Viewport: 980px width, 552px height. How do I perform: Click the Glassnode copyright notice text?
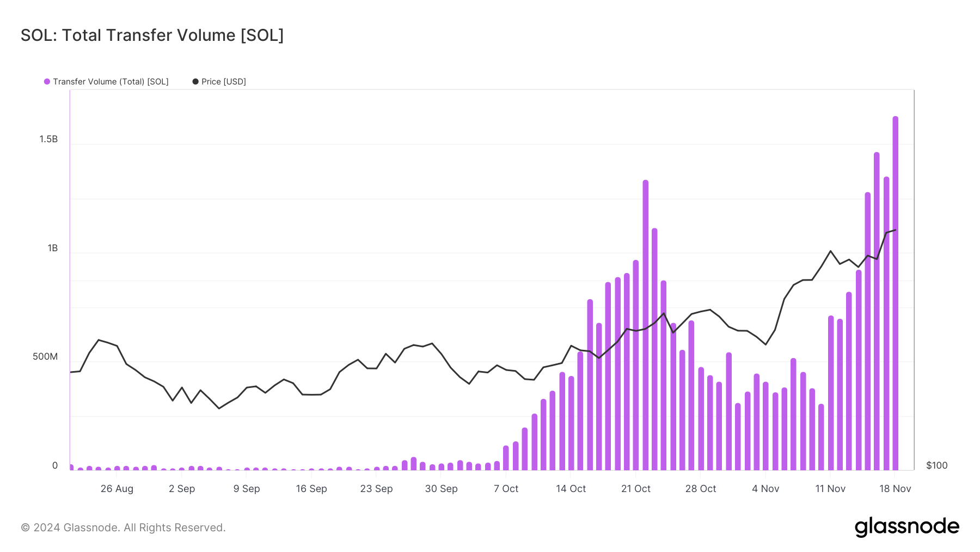123,527
